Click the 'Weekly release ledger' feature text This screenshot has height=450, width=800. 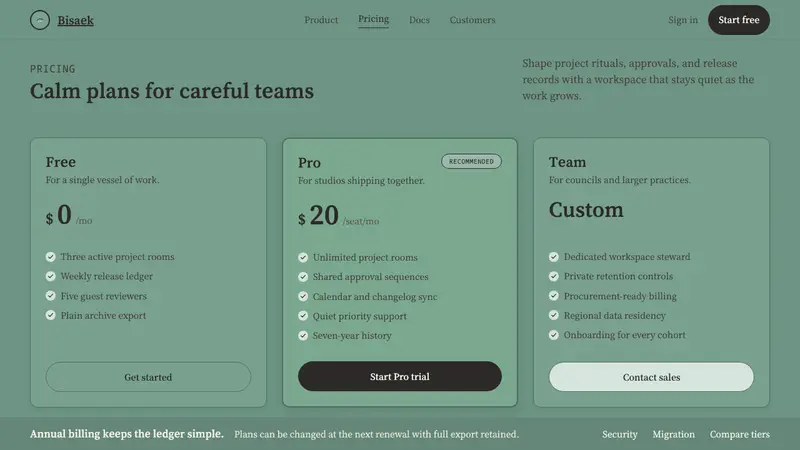[x=107, y=276]
